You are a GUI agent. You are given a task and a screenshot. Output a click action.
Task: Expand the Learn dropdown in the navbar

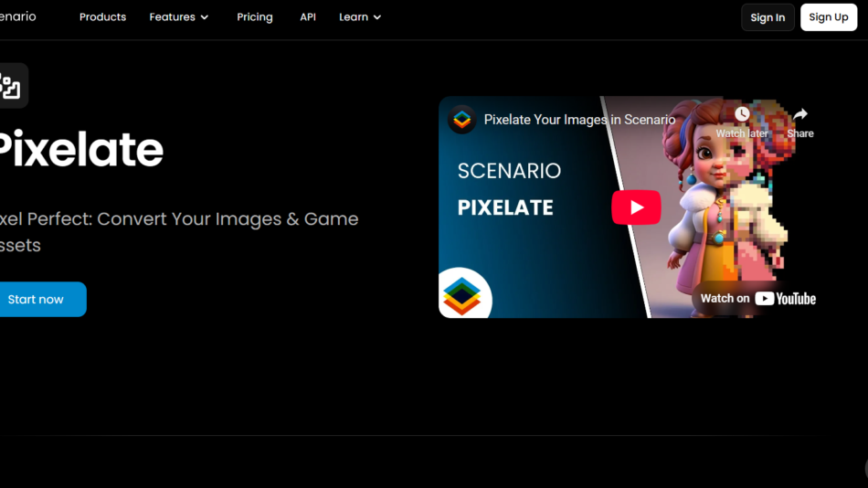[360, 17]
